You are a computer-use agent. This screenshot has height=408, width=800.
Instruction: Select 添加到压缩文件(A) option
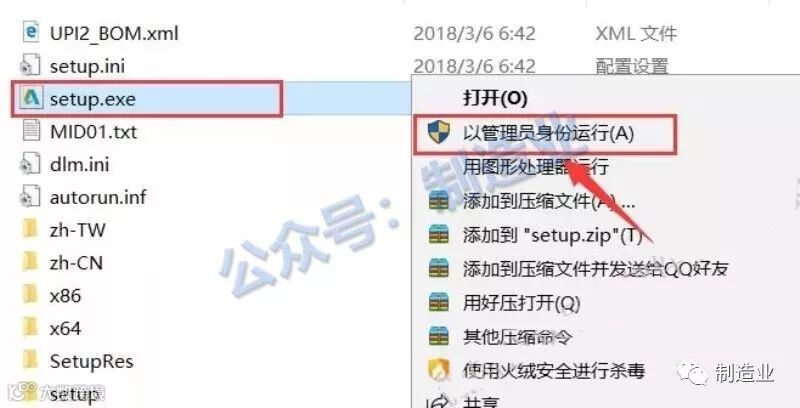tap(548, 201)
